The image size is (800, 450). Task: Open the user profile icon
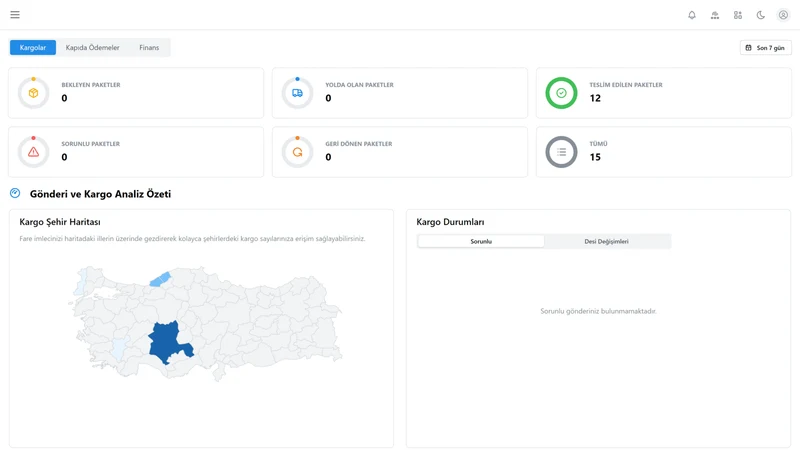[x=783, y=15]
